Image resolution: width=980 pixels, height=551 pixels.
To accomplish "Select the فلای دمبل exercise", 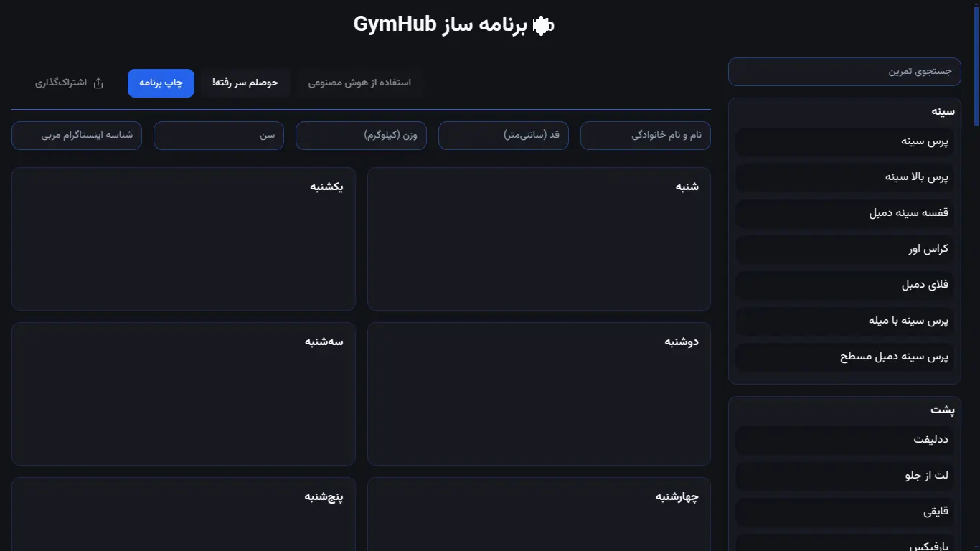I will (844, 285).
